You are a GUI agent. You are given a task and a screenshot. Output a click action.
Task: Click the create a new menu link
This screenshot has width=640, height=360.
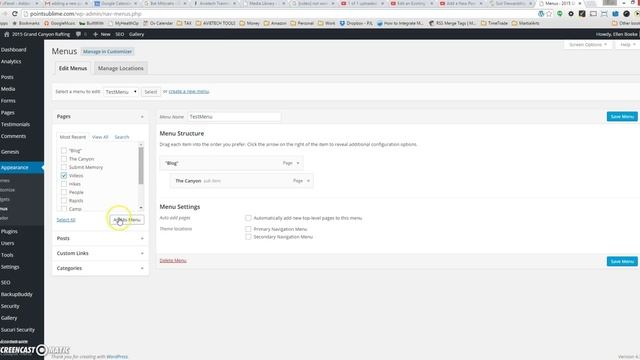click(x=189, y=92)
